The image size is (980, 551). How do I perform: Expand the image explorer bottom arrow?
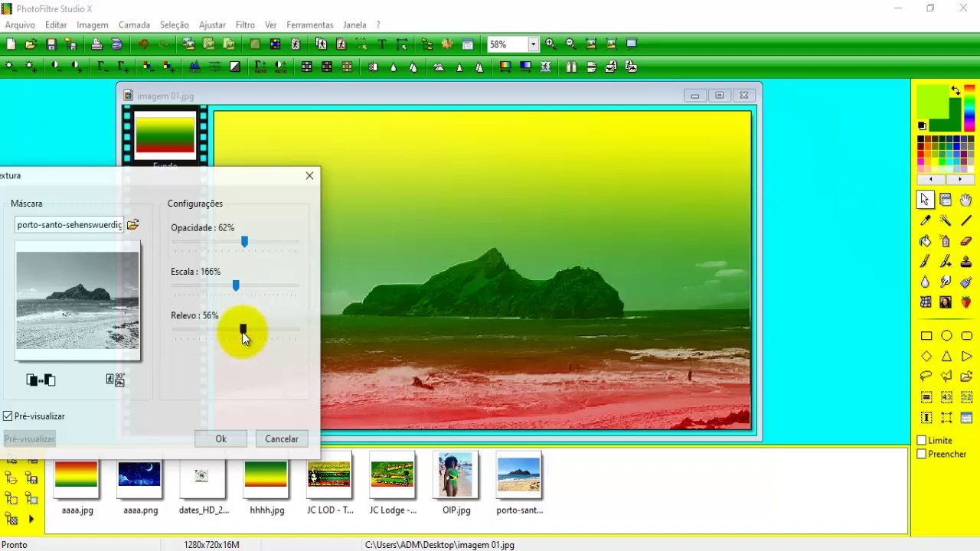[x=31, y=520]
